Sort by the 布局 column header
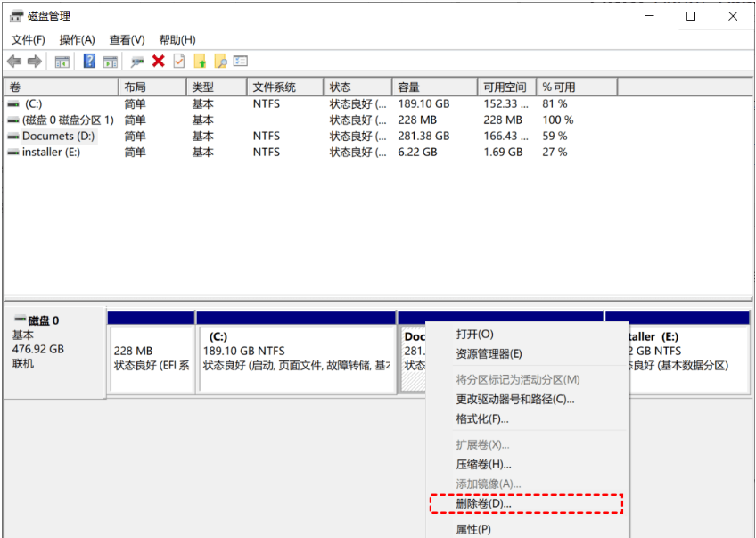 tap(152, 87)
